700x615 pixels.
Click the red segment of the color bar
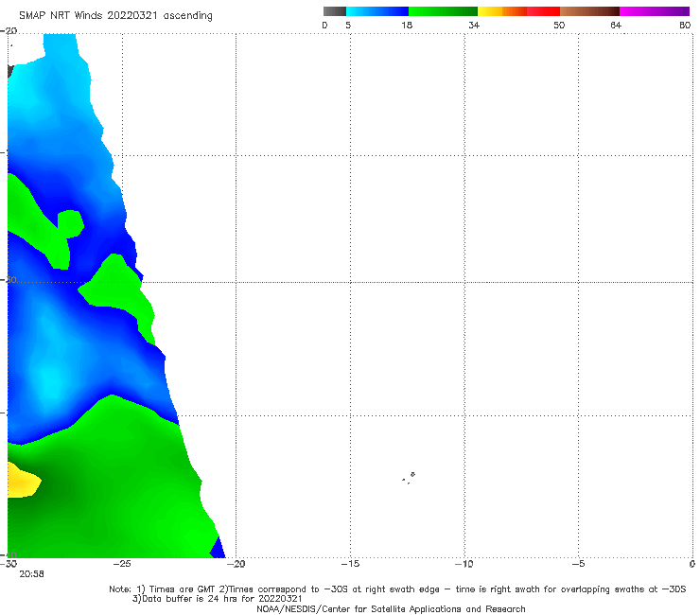tap(543, 11)
